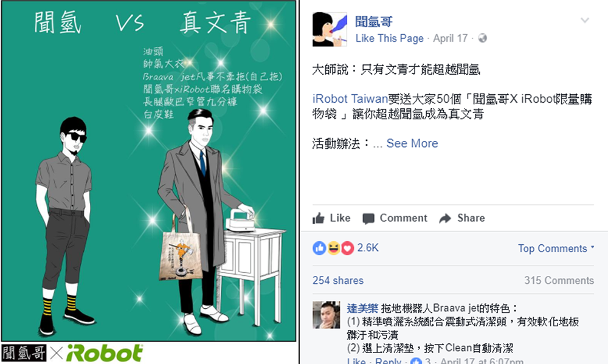This screenshot has width=608, height=364.
Task: Open the 聞氫哥 page name link
Action: click(374, 21)
